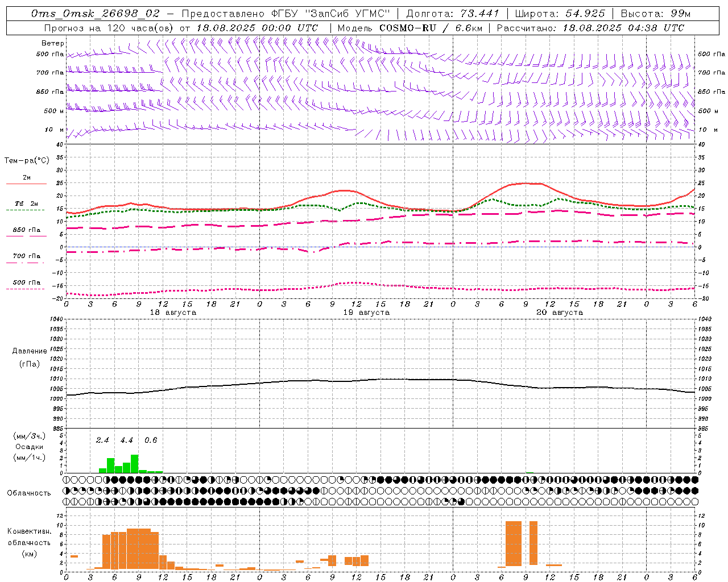Screen dimensions: 728x582
Task: Click the Долгота: 73.441 value
Action: coord(453,13)
